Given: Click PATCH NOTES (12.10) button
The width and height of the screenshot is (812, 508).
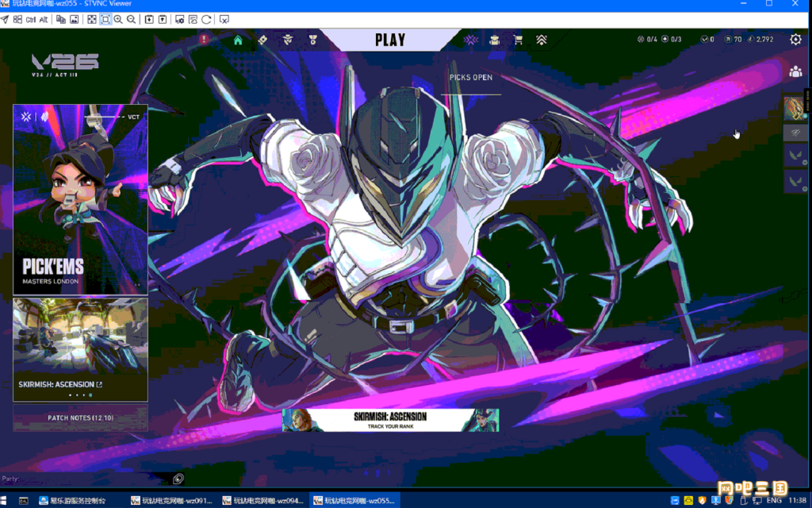Looking at the screenshot, I should pyautogui.click(x=80, y=418).
